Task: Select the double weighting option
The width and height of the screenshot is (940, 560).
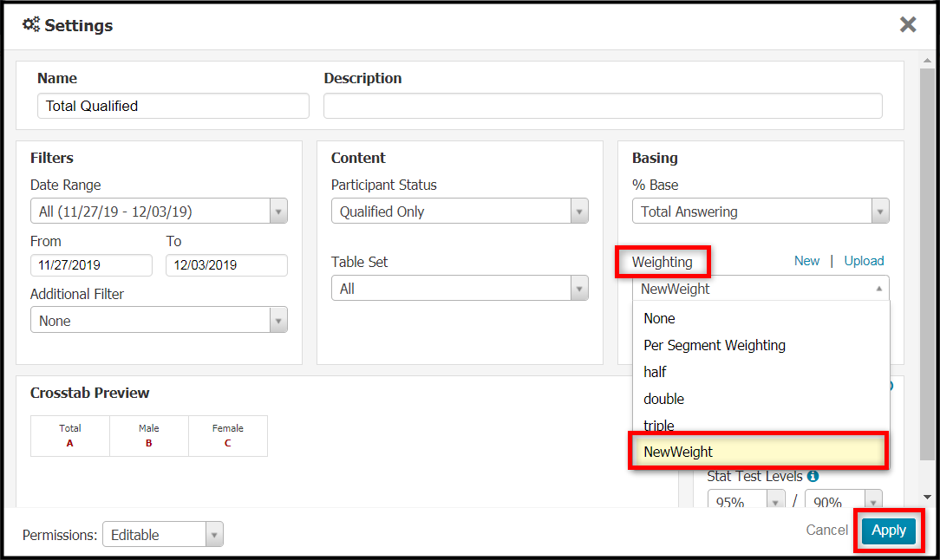Action: tap(760, 399)
